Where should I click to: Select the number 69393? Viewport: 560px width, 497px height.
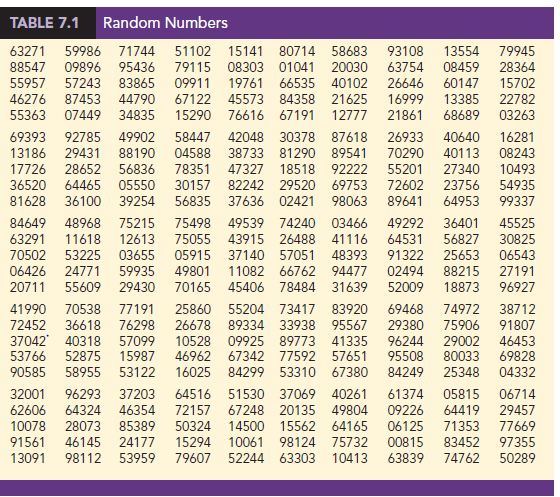coord(28,137)
